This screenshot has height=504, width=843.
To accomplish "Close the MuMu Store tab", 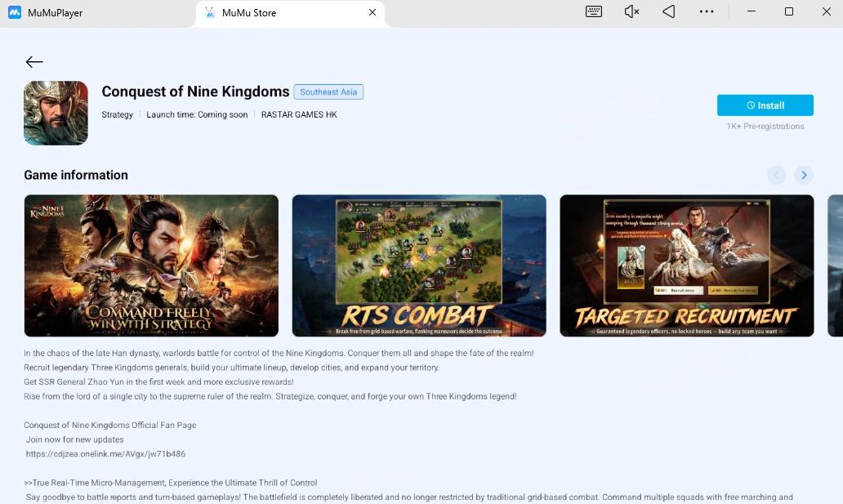I will pos(372,12).
